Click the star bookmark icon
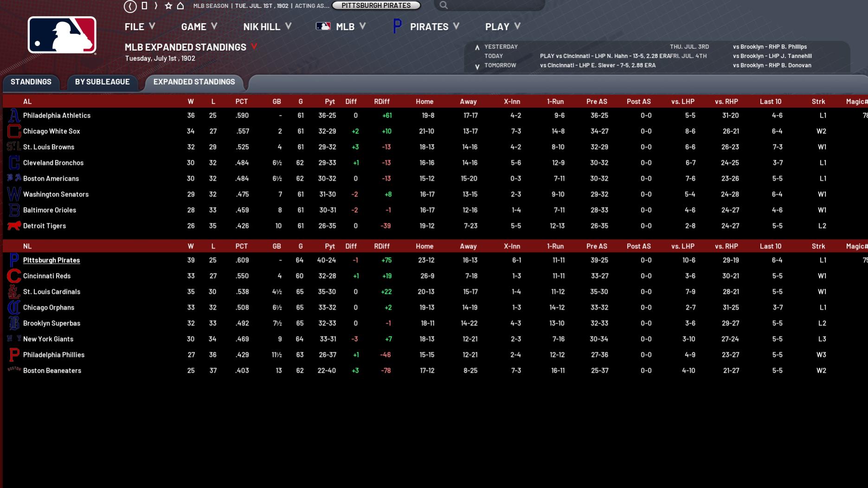The height and width of the screenshot is (488, 868). tap(168, 6)
